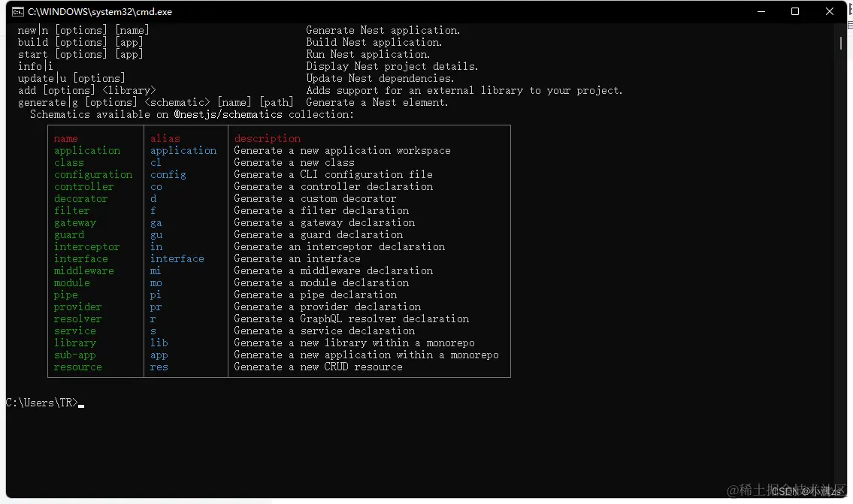Viewport: 853px width, 504px height.
Task: Click 'Generate an interceptor declaration' description
Action: point(340,247)
